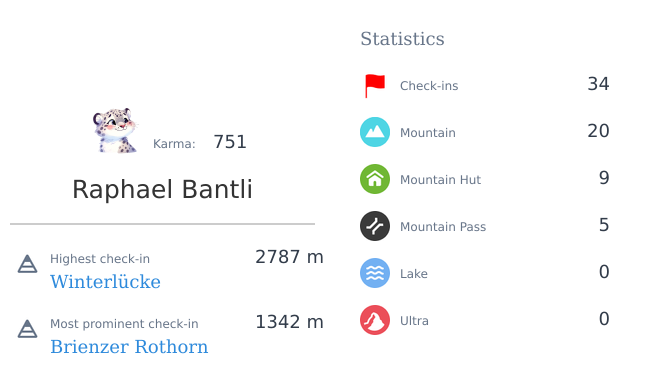Viewport: 650px width, 385px height.
Task: Click the 2787 m elevation value
Action: click(x=289, y=257)
